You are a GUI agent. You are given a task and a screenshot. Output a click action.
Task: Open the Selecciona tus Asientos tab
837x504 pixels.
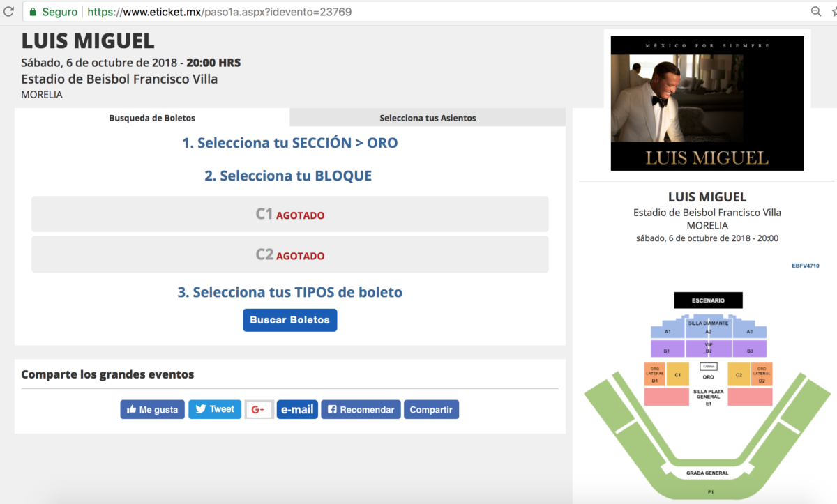click(x=428, y=118)
